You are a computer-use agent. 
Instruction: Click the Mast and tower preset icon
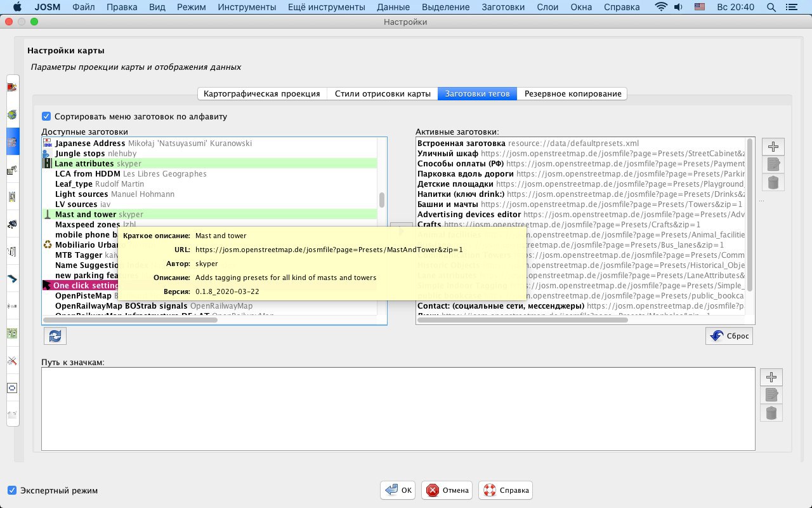(x=48, y=215)
